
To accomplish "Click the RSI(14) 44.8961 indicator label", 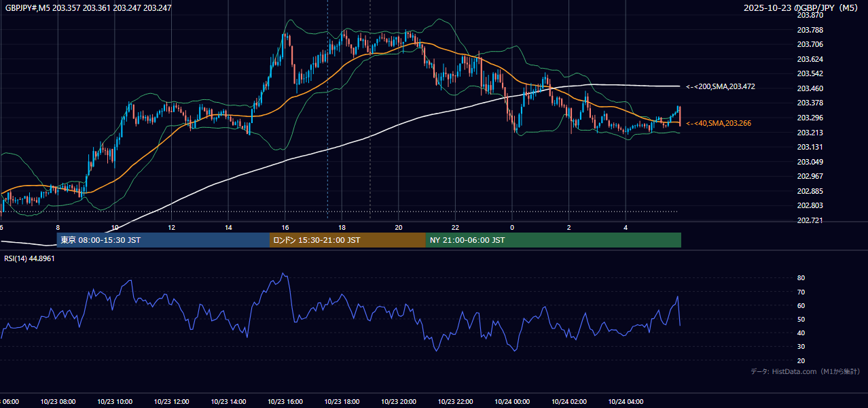I will point(29,258).
